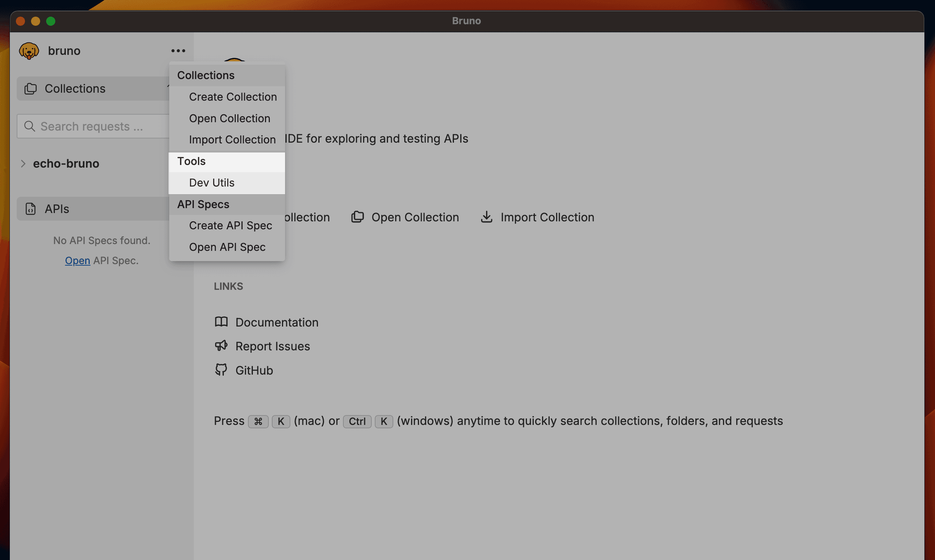
Task: Open the three-dots sidebar menu
Action: pyautogui.click(x=178, y=51)
